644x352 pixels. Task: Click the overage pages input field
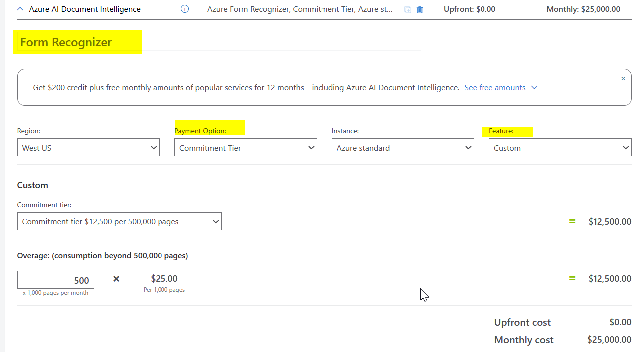pyautogui.click(x=56, y=280)
